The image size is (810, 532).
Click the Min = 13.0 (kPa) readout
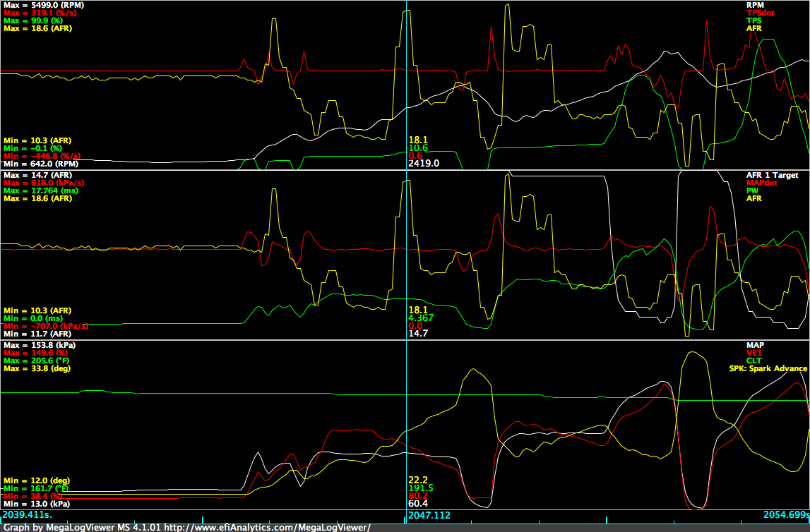coord(37,504)
